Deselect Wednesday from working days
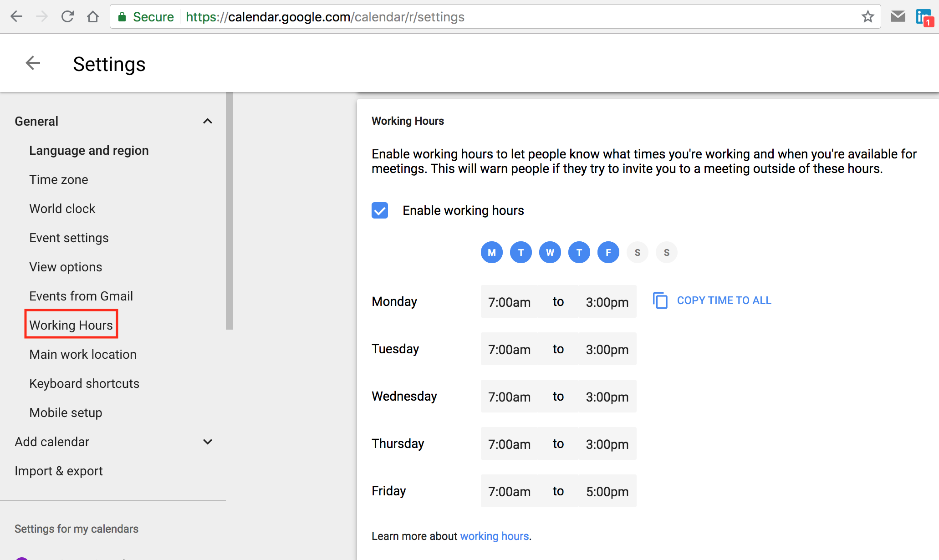This screenshot has width=939, height=560. pyautogui.click(x=550, y=252)
